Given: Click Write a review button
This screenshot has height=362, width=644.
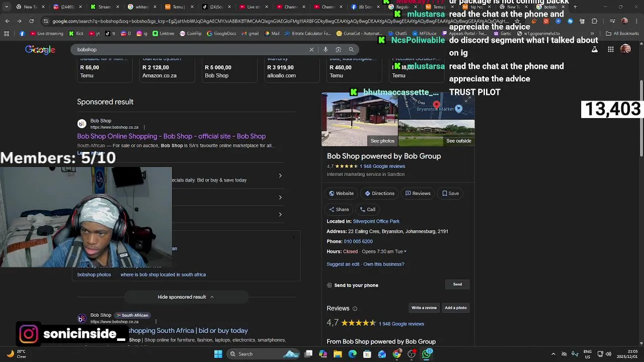Looking at the screenshot, I should tap(424, 308).
